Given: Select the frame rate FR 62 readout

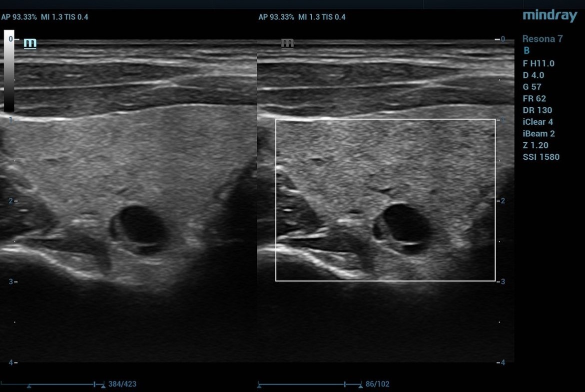Looking at the screenshot, I should coord(534,98).
